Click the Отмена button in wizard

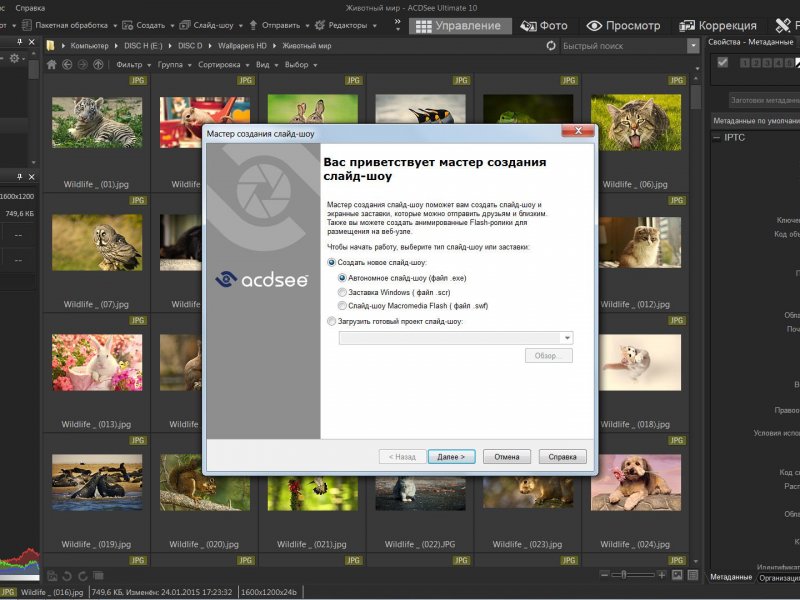coord(507,457)
